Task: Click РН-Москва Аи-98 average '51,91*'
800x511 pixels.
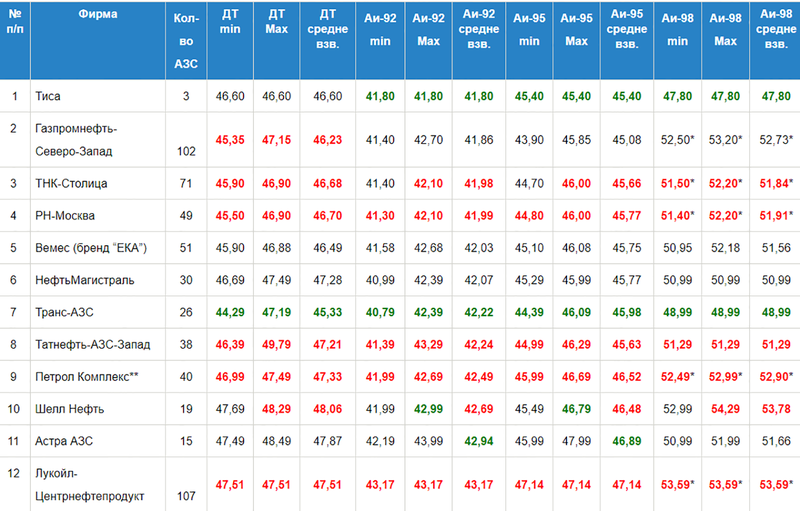Action: click(776, 216)
